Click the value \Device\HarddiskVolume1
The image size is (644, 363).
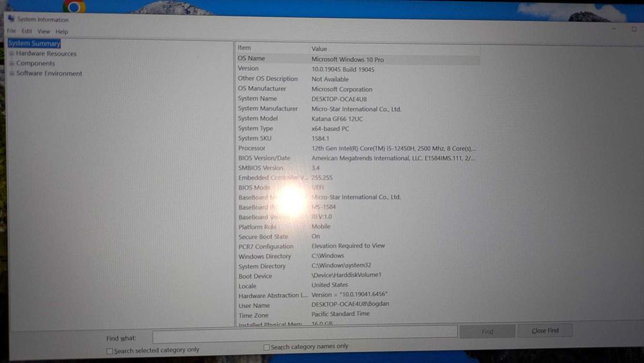pyautogui.click(x=346, y=275)
